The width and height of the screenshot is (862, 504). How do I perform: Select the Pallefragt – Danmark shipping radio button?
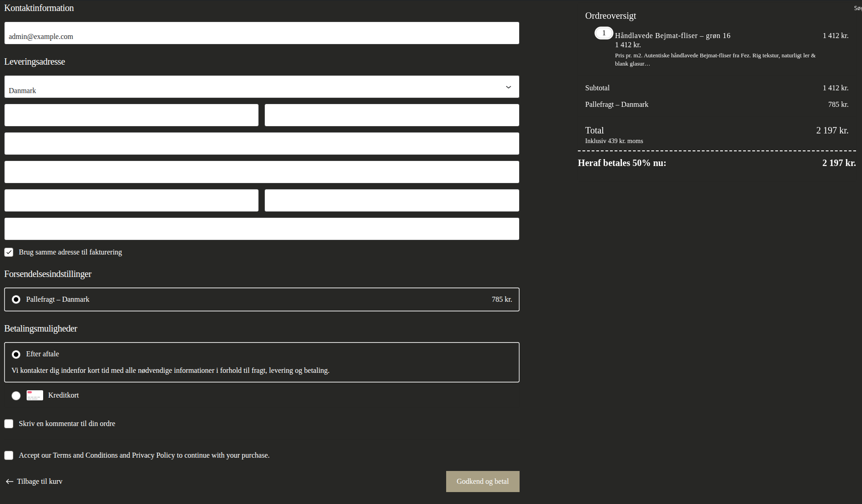click(x=16, y=299)
